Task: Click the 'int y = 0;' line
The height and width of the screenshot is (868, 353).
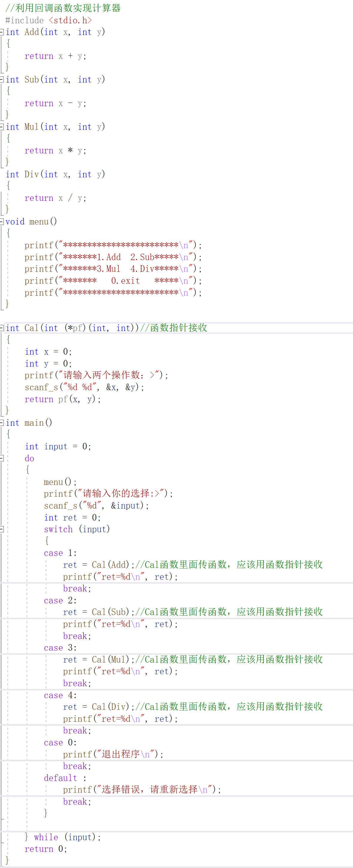Action: tap(48, 363)
